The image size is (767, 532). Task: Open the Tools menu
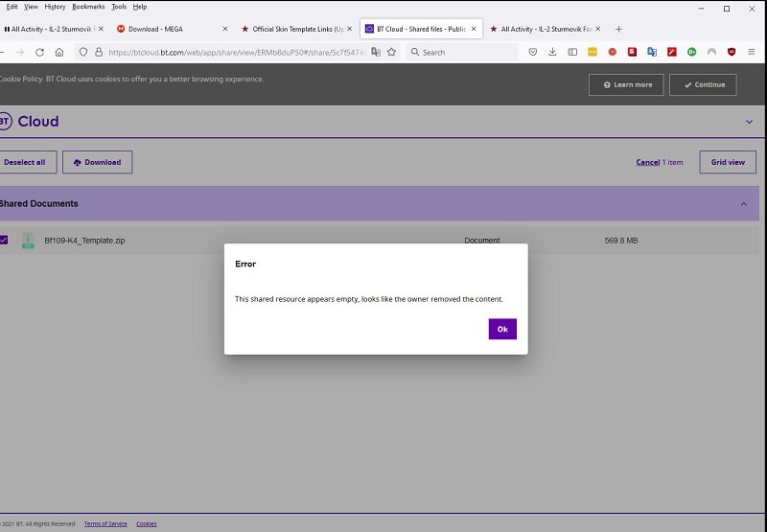tap(119, 7)
